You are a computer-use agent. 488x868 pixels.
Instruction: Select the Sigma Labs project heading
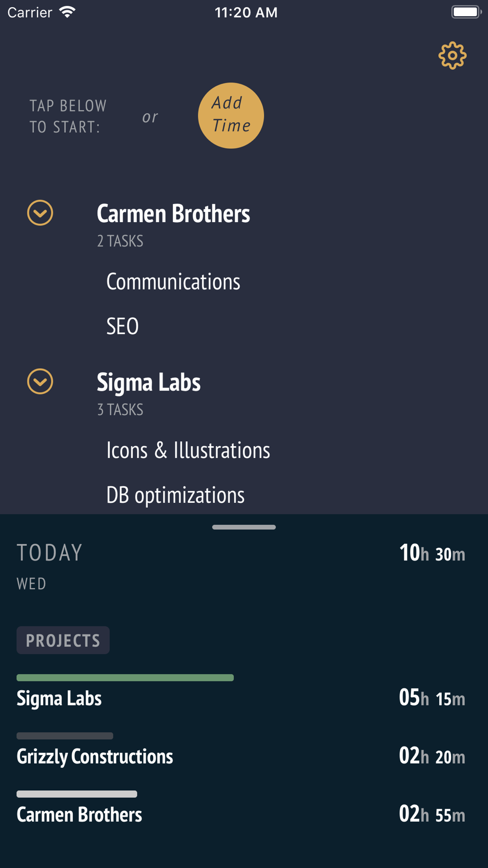point(148,382)
